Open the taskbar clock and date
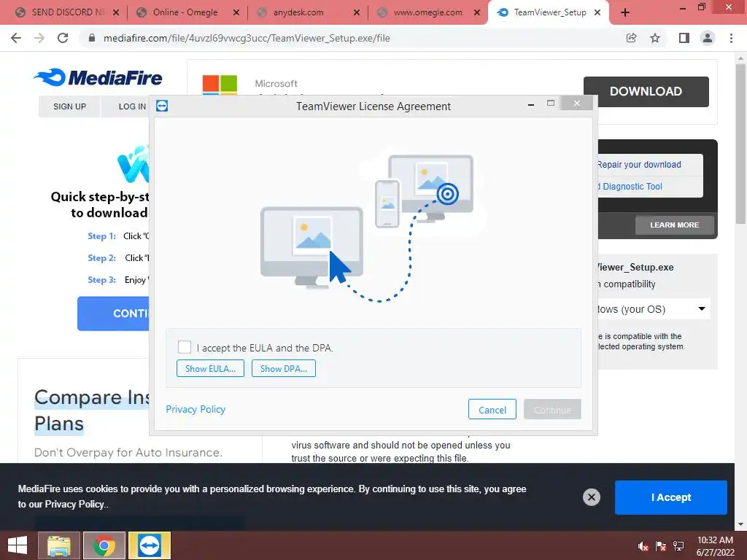 (715, 546)
